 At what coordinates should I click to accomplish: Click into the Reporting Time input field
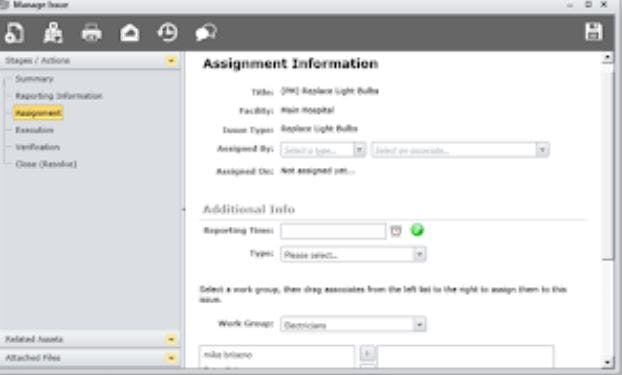[333, 231]
